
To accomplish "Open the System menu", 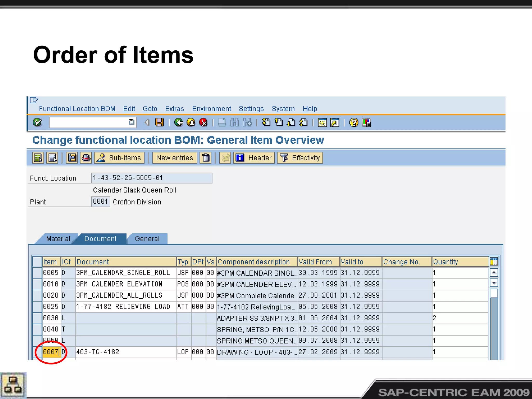I will [x=283, y=109].
